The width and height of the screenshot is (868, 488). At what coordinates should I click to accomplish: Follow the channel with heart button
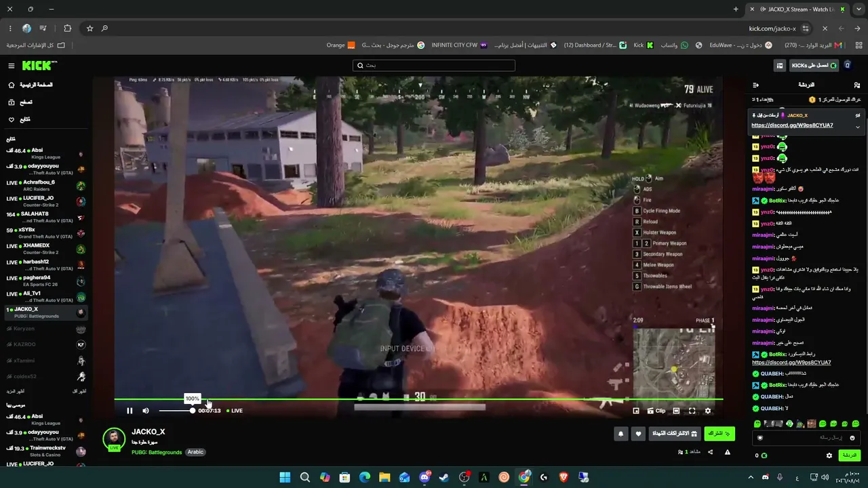[x=638, y=434]
